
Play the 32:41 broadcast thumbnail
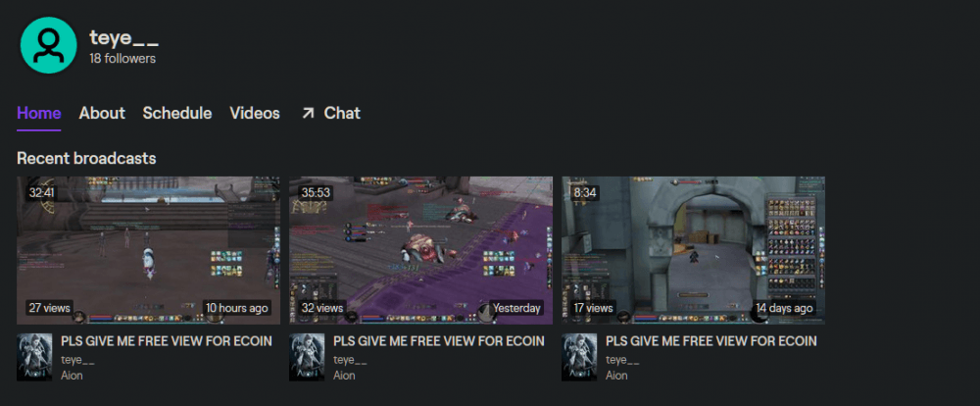click(x=149, y=250)
